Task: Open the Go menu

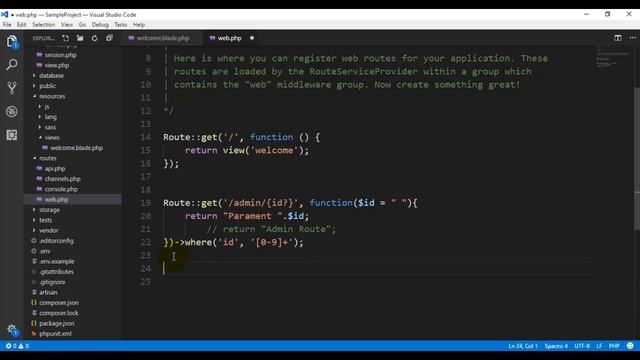Action: [x=82, y=24]
